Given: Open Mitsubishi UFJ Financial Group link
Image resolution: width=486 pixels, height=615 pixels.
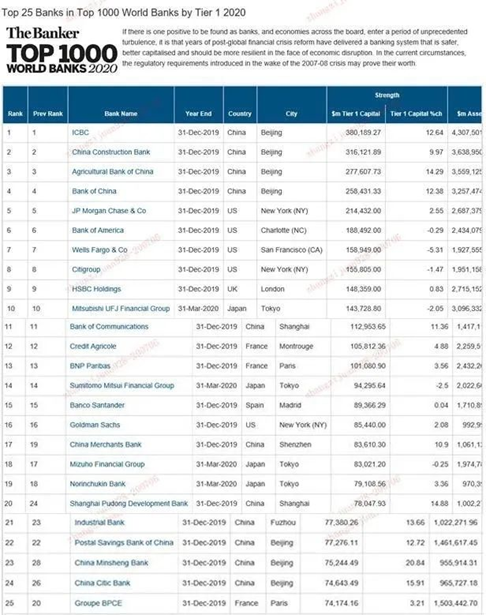Looking at the screenshot, I should click(121, 309).
